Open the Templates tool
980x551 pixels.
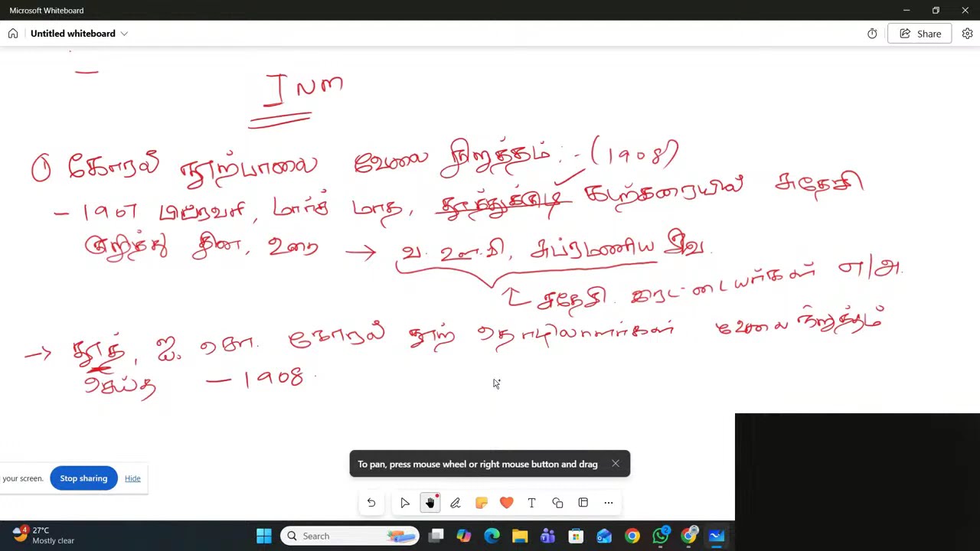coord(583,503)
